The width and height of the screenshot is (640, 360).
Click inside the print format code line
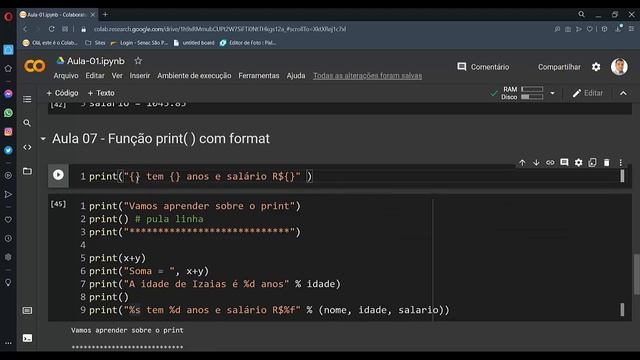(x=200, y=176)
